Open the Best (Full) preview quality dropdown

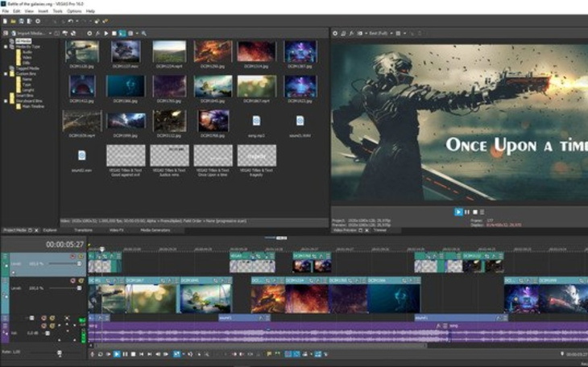tap(379, 33)
